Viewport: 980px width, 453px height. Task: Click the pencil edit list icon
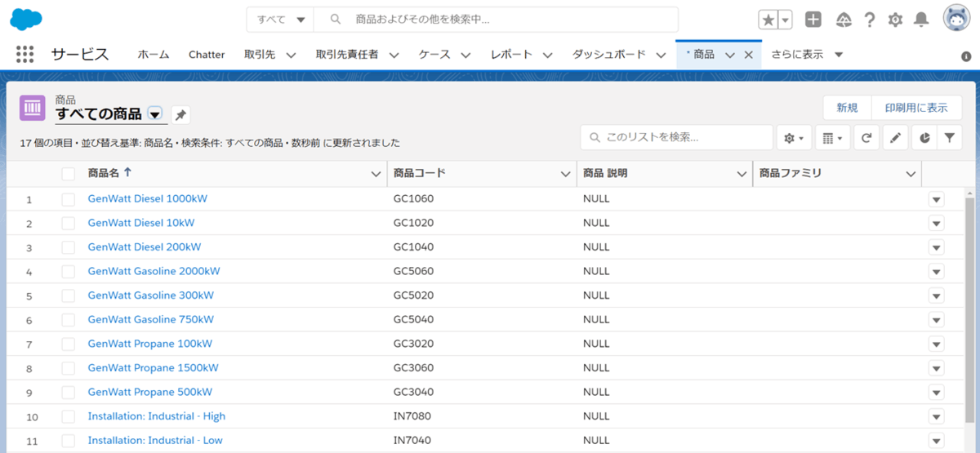(x=895, y=138)
